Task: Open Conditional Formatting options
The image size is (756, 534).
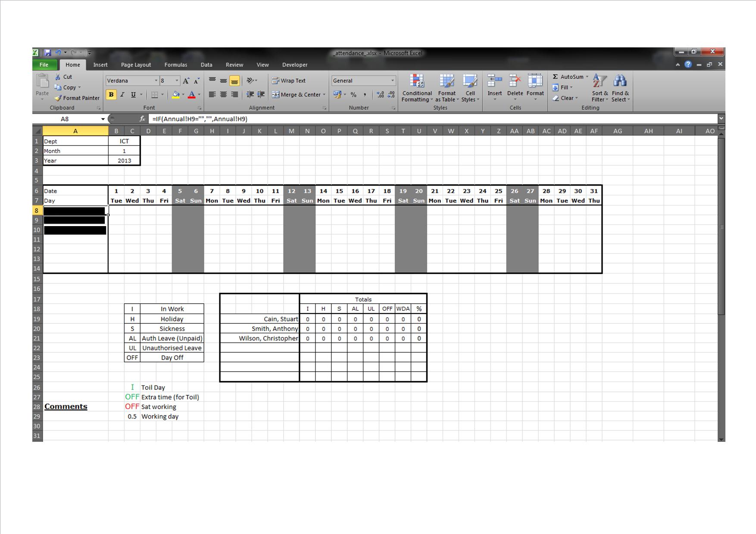Action: [x=416, y=87]
